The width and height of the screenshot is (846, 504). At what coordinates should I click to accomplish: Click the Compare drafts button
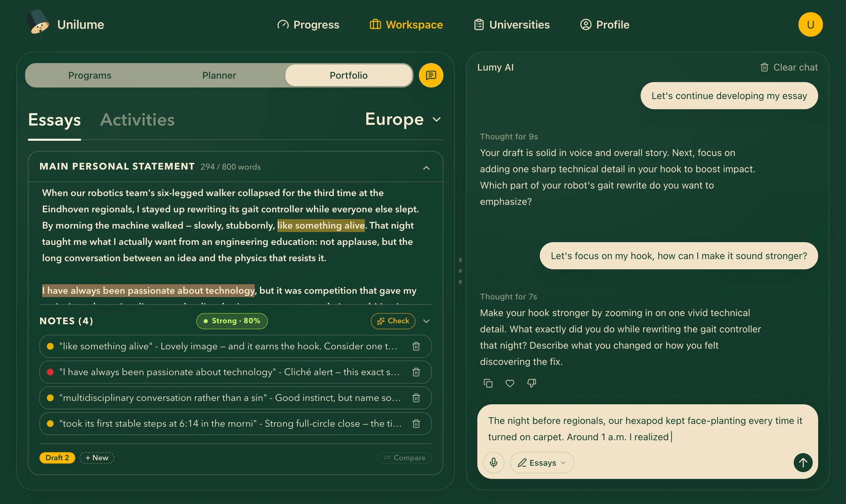tap(404, 458)
